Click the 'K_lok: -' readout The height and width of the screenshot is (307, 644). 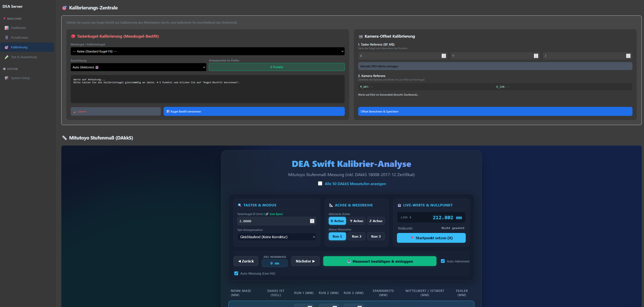tap(503, 87)
